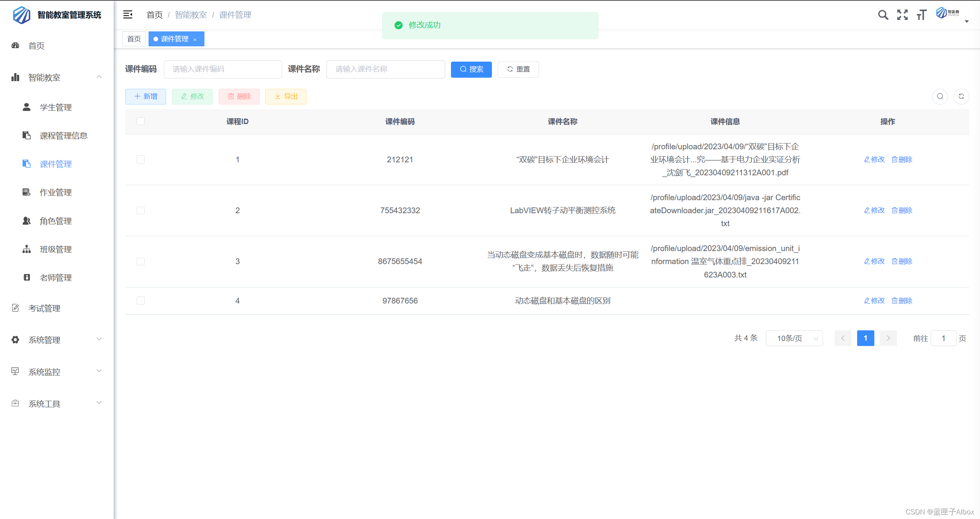The height and width of the screenshot is (519, 980).
Task: Click the blue 搜索 button
Action: 471,69
